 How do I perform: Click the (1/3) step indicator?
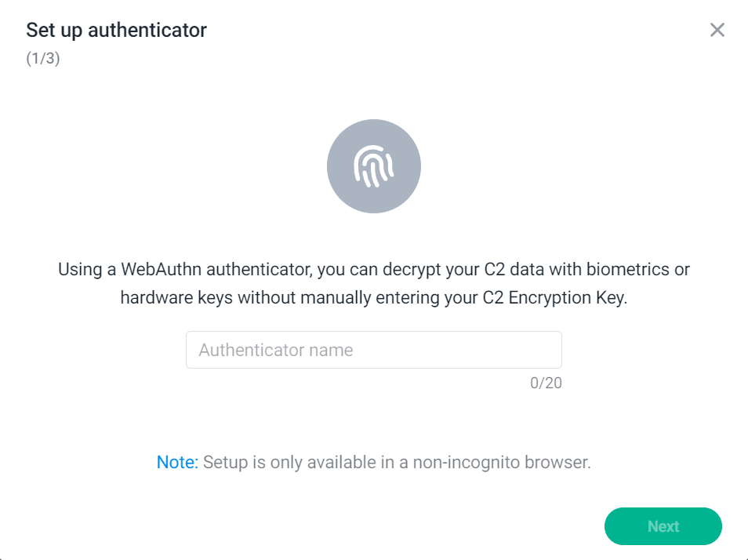click(x=43, y=59)
